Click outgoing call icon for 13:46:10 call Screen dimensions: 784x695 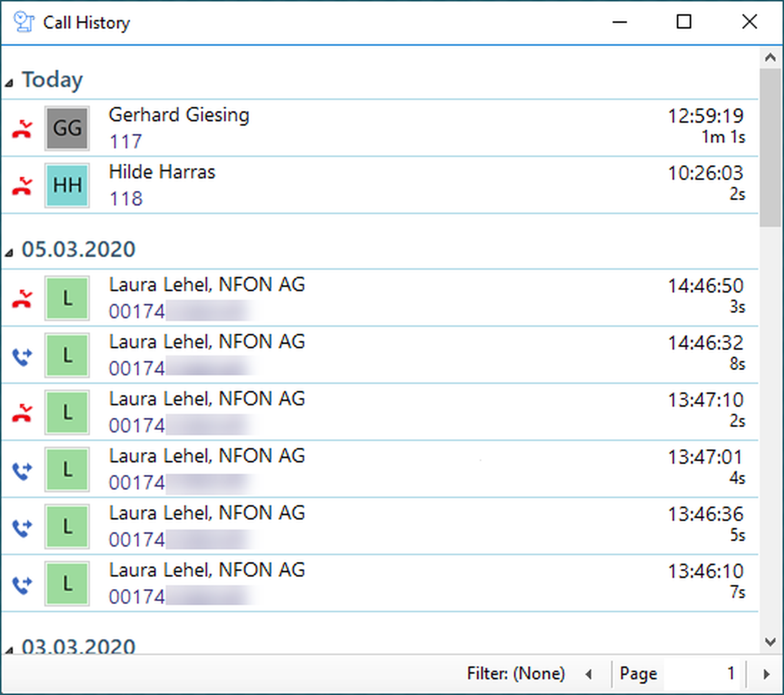[x=22, y=585]
